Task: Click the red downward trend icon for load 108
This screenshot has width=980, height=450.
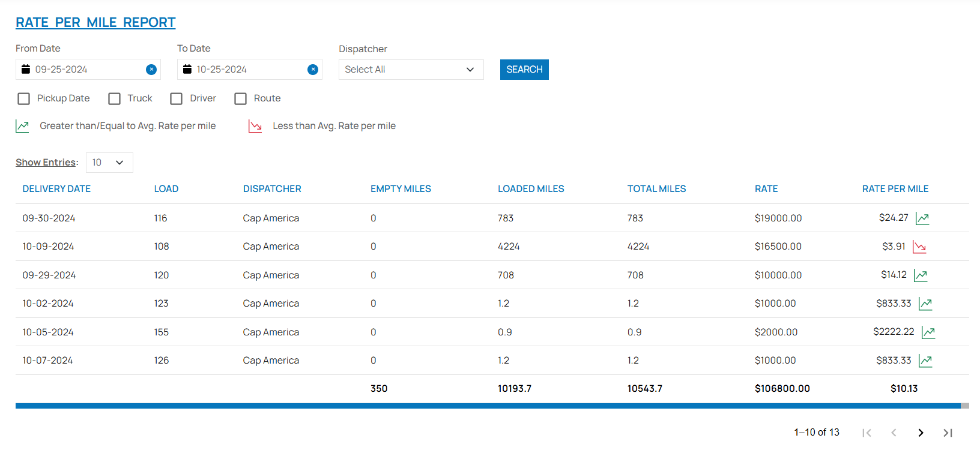Action: click(x=919, y=247)
